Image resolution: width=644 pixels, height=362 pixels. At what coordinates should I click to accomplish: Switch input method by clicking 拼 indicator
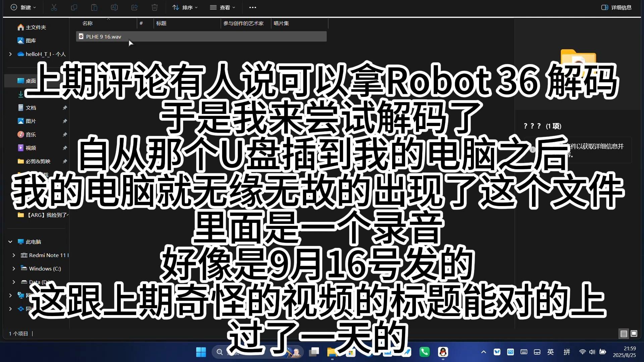coord(567,352)
